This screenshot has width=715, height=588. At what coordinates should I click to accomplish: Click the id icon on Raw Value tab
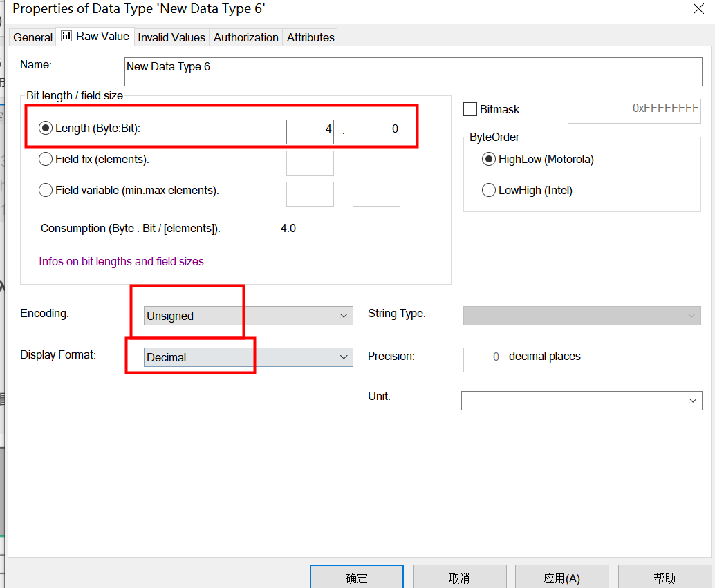[66, 36]
